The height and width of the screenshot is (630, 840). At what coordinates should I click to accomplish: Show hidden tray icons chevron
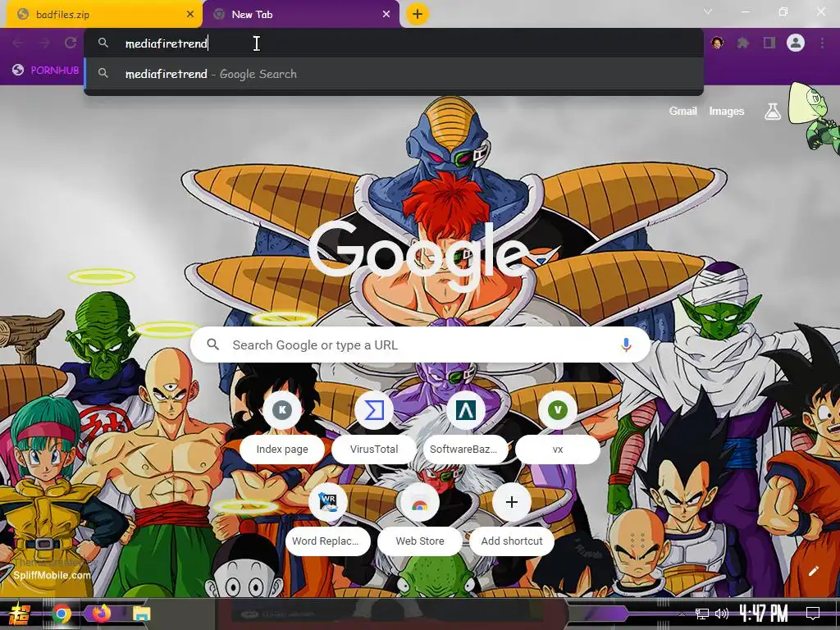pos(682,614)
